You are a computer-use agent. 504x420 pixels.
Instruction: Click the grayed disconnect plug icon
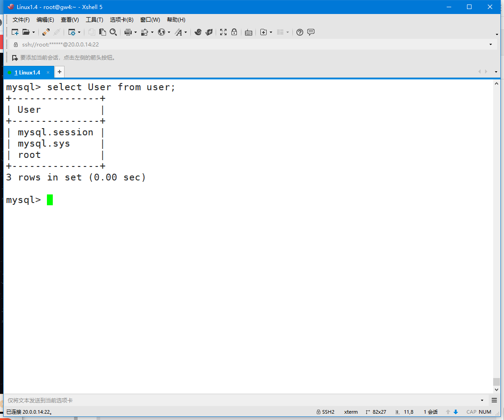tap(57, 32)
